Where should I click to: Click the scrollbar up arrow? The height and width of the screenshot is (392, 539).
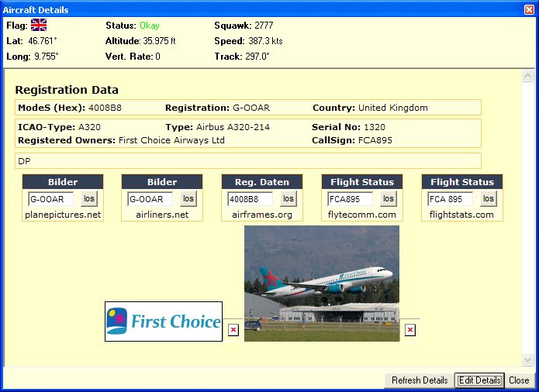click(x=527, y=75)
